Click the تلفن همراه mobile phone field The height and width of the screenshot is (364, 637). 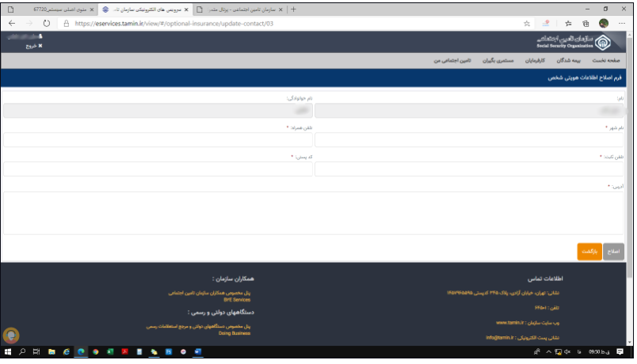pyautogui.click(x=158, y=139)
